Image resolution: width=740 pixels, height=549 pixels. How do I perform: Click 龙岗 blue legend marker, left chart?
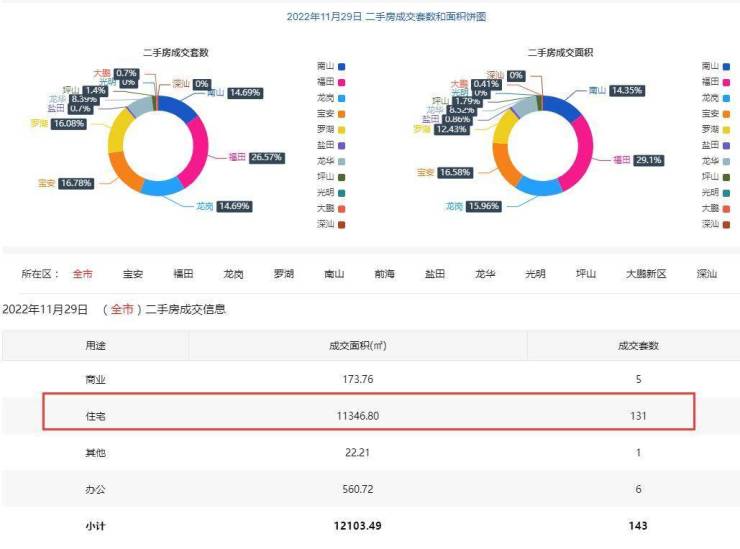point(341,98)
